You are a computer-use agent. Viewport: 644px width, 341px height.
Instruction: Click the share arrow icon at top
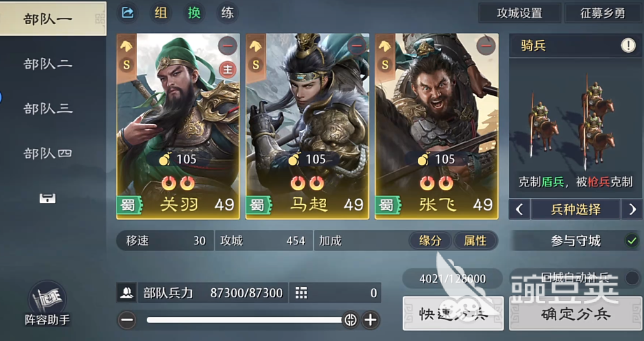[x=128, y=13]
